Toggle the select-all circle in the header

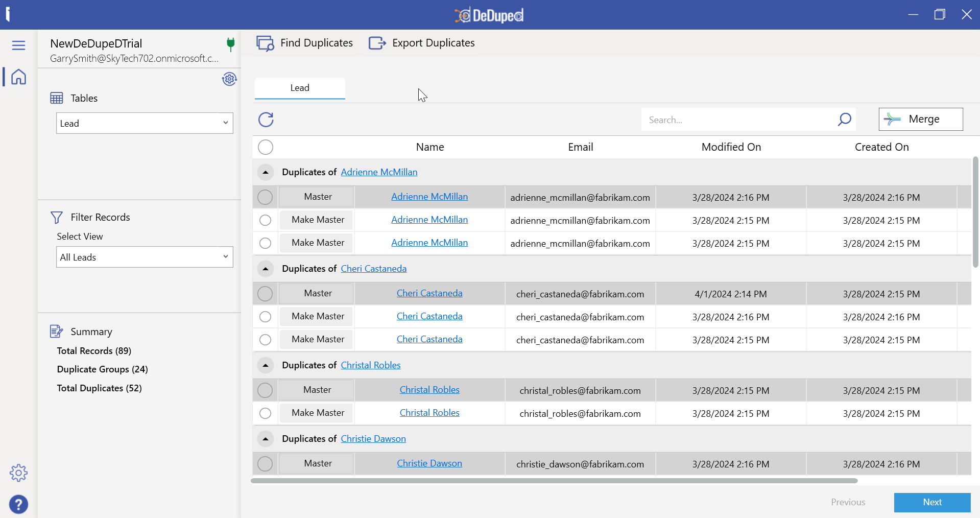pyautogui.click(x=266, y=147)
